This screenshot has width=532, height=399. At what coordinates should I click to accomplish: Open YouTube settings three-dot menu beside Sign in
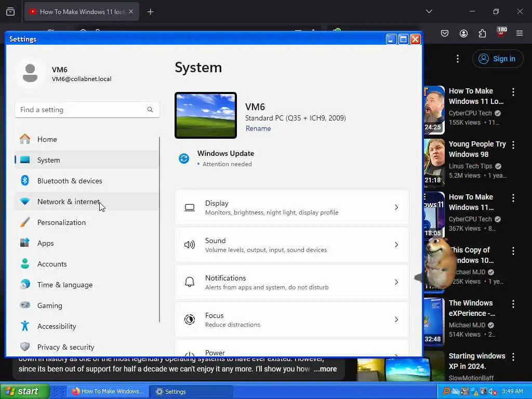[458, 59]
